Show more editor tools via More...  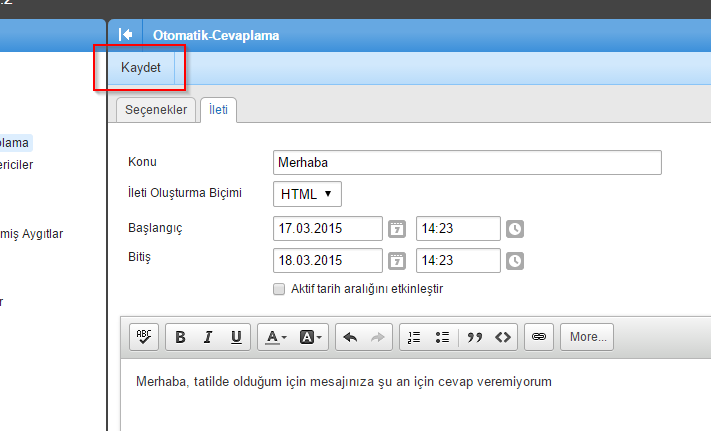[588, 337]
